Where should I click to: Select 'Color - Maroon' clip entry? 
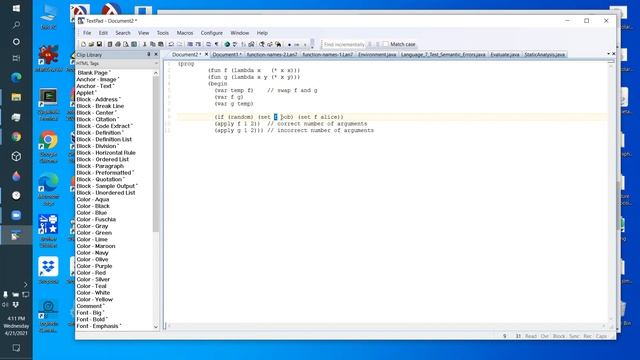[96, 246]
